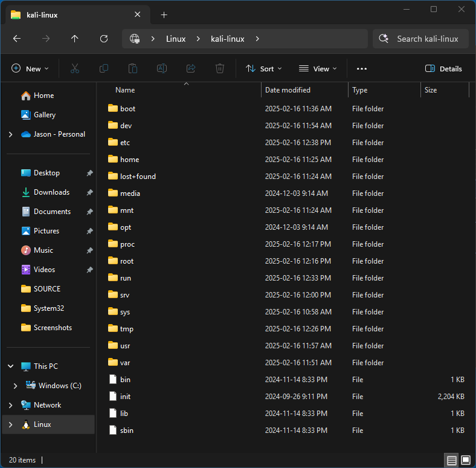
Task: Open Music quick access folder
Action: 48,250
